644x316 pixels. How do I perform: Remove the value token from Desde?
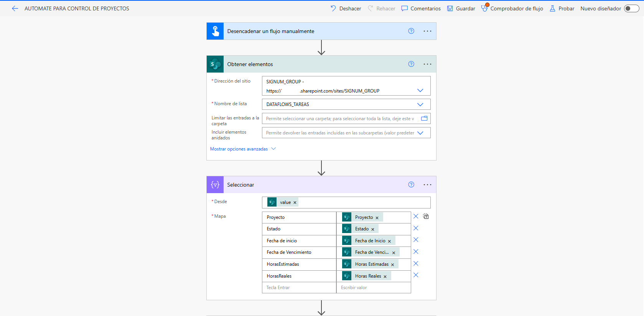click(x=295, y=203)
